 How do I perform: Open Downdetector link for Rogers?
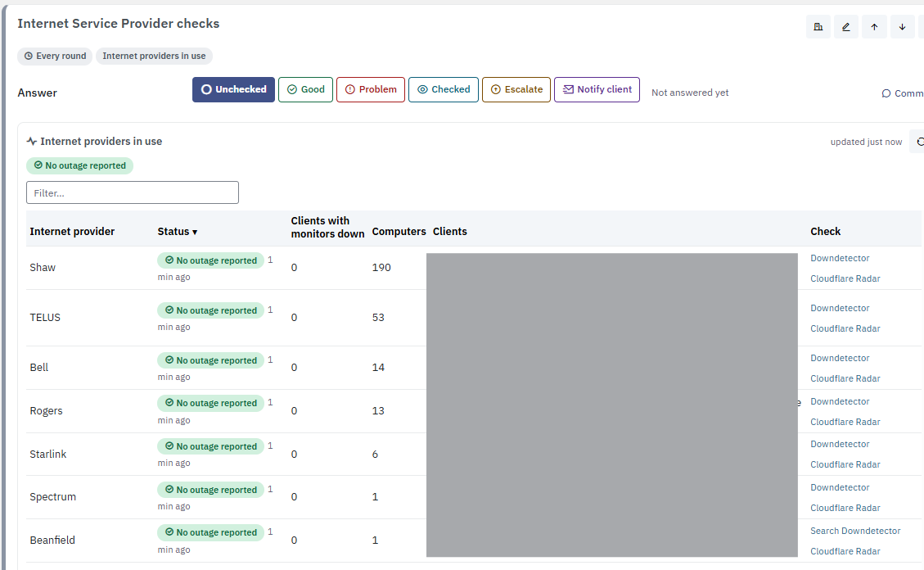pos(840,401)
